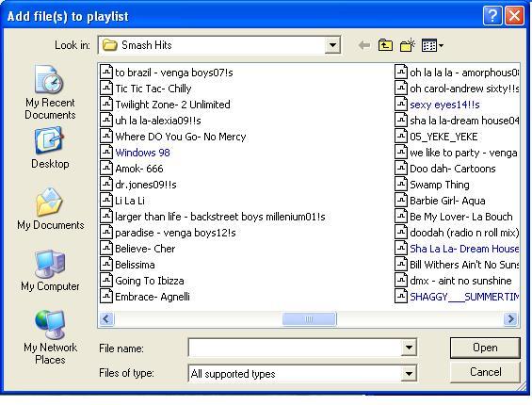The image size is (532, 405).
Task: Go back with the left arrow icon
Action: [x=364, y=45]
